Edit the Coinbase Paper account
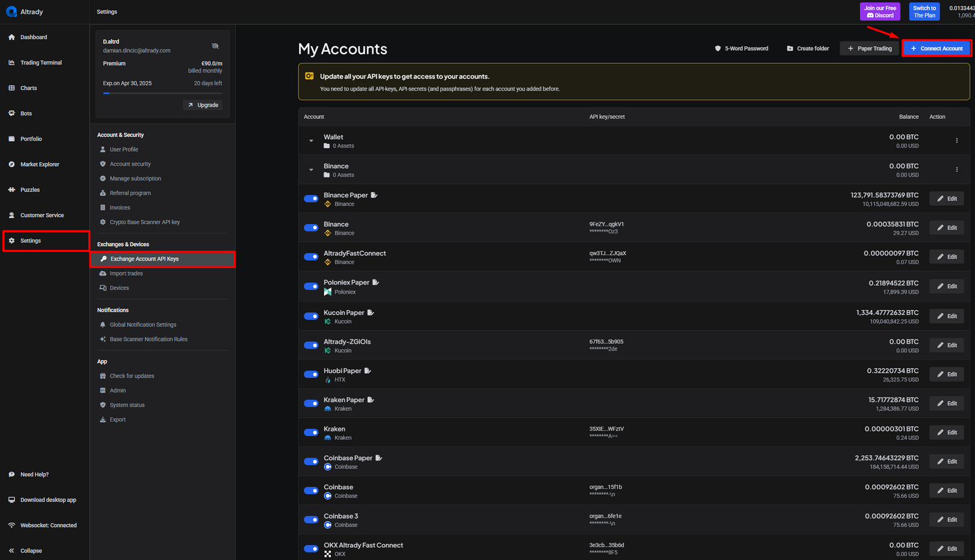 (946, 462)
